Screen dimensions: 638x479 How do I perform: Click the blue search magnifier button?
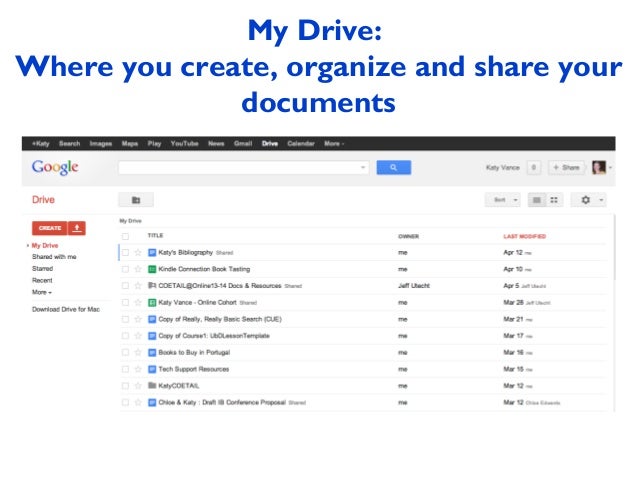click(393, 167)
